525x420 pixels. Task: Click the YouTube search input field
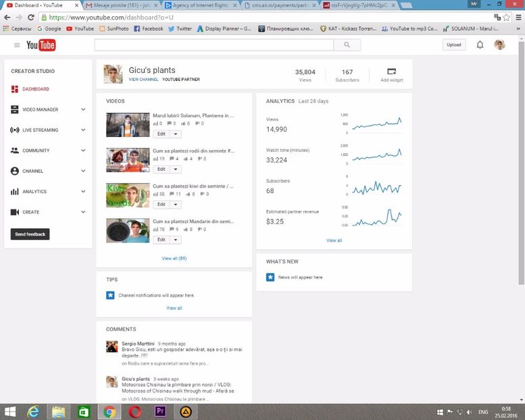point(214,45)
